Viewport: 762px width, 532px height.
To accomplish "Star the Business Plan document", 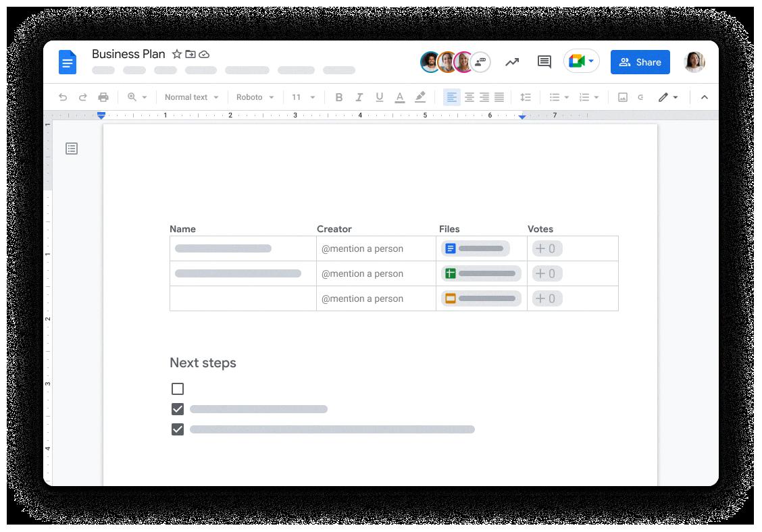I will click(176, 54).
